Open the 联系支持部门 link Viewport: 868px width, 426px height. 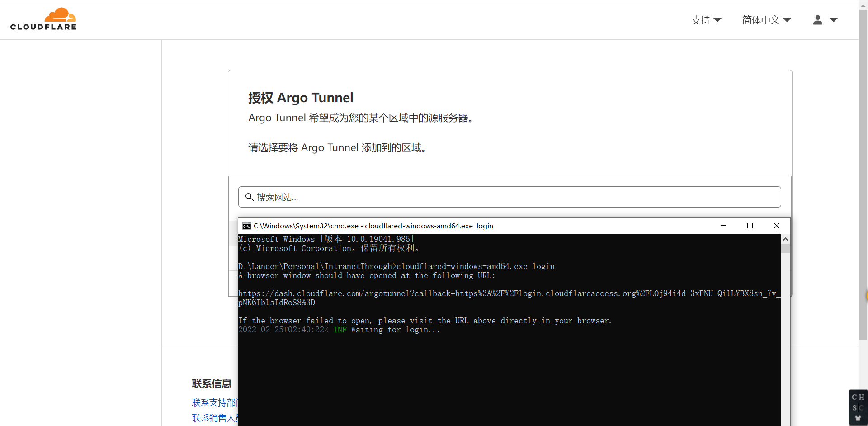pyautogui.click(x=214, y=402)
